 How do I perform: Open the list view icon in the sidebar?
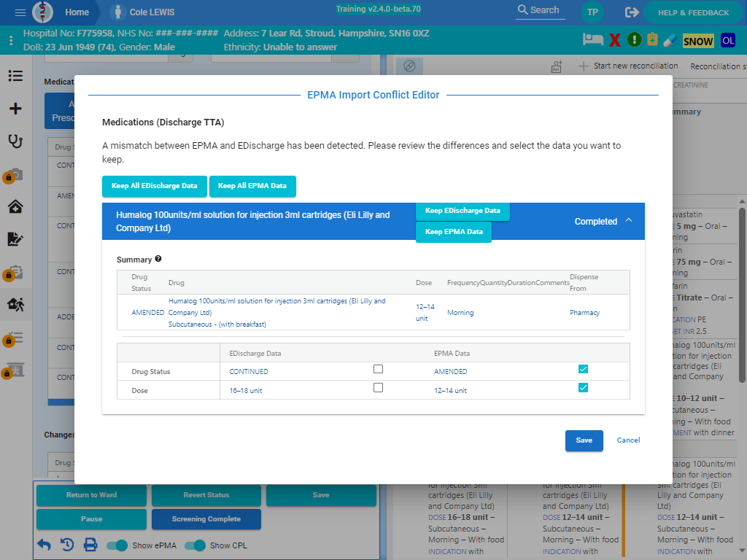click(15, 76)
